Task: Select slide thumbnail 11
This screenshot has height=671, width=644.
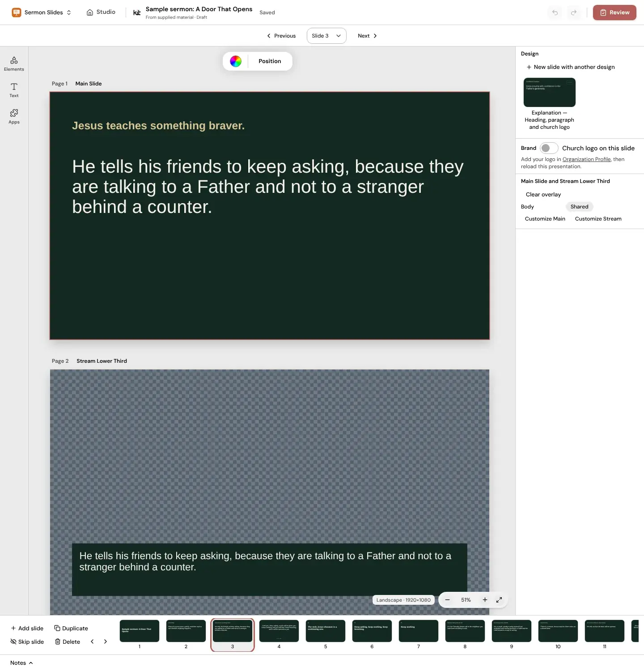Action: click(605, 631)
